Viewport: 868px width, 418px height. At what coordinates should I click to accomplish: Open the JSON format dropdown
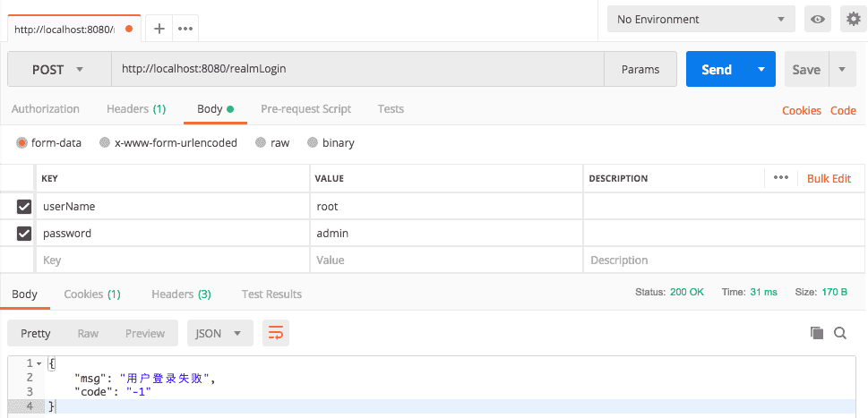219,333
